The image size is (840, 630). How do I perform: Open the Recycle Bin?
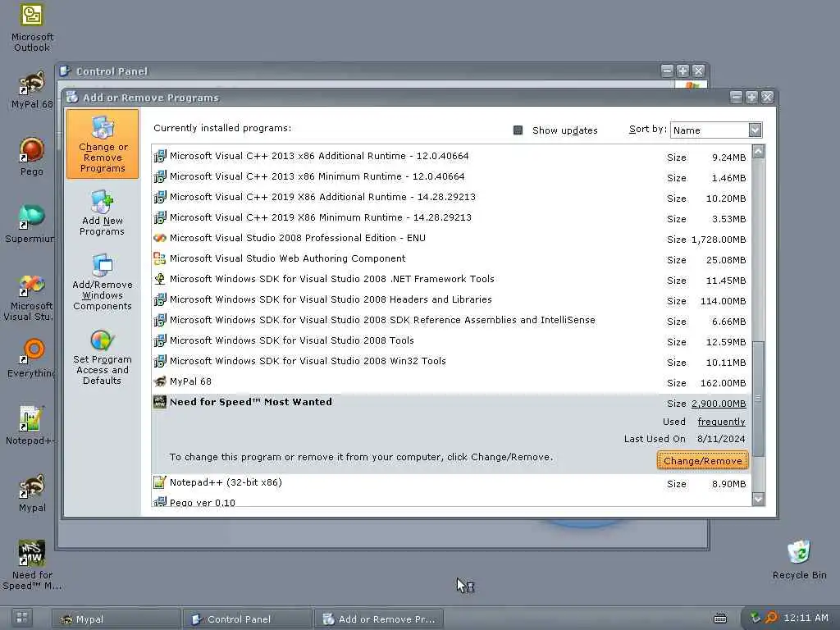(799, 559)
